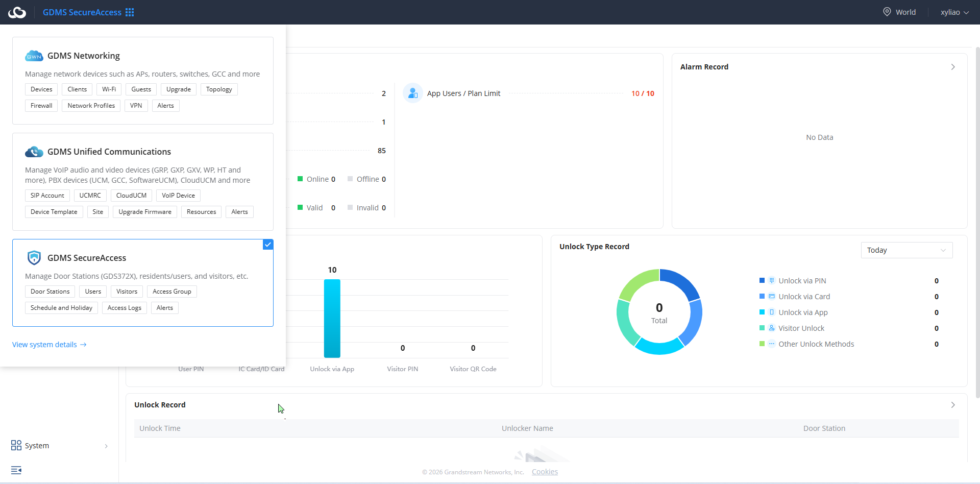The height and width of the screenshot is (484, 980).
Task: Click the Grandstream cloud logo
Action: (x=17, y=12)
